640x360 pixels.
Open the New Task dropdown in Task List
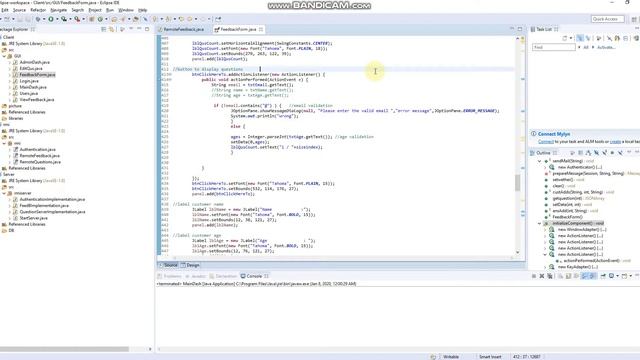[x=571, y=38]
